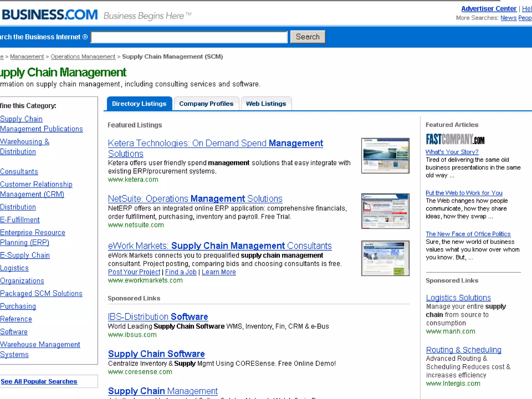Click the FastCompany.com logo
Image resolution: width=532 pixels, height=399 pixels.
tap(455, 139)
